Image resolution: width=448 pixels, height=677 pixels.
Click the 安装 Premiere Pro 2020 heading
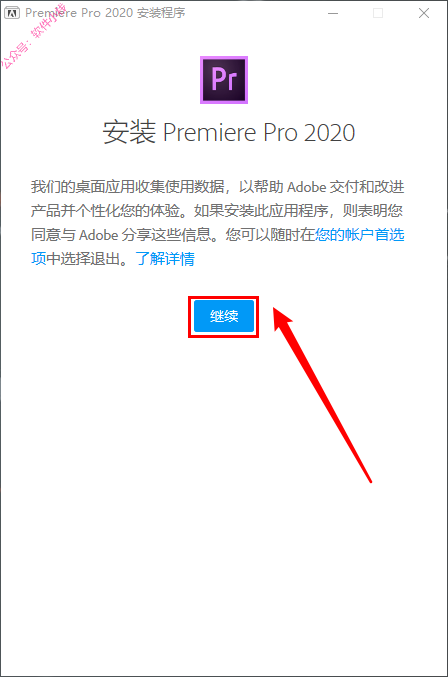pyautogui.click(x=229, y=132)
